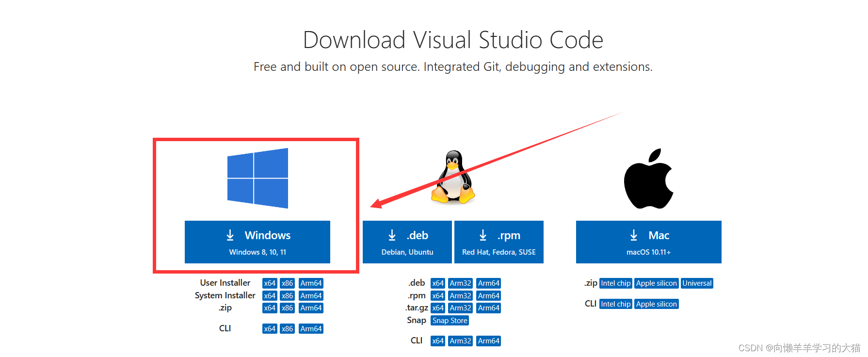Click x64 in the Linux .rpm row
Image resolution: width=868 pixels, height=357 pixels.
438,296
